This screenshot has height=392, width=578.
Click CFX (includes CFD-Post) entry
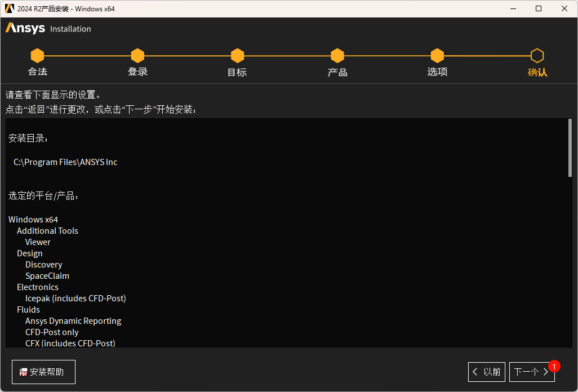(70, 344)
